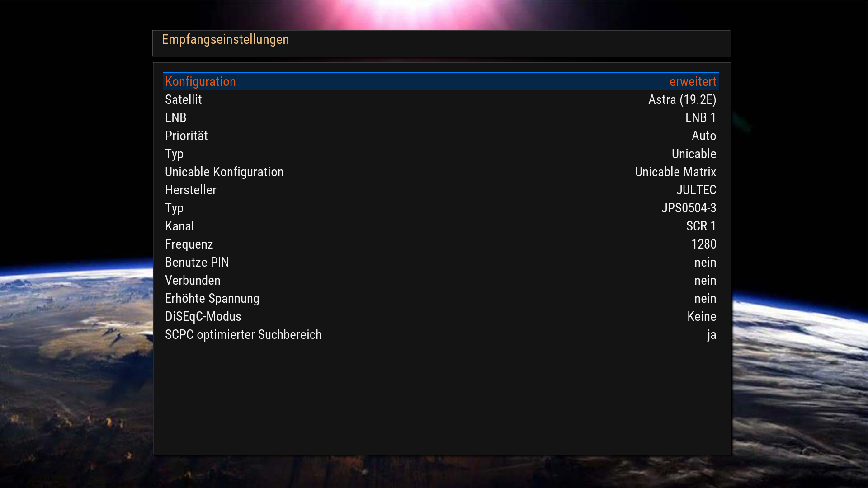The width and height of the screenshot is (868, 488).
Task: Click the Keine value of DiSEqC-Modus
Action: [x=701, y=317]
